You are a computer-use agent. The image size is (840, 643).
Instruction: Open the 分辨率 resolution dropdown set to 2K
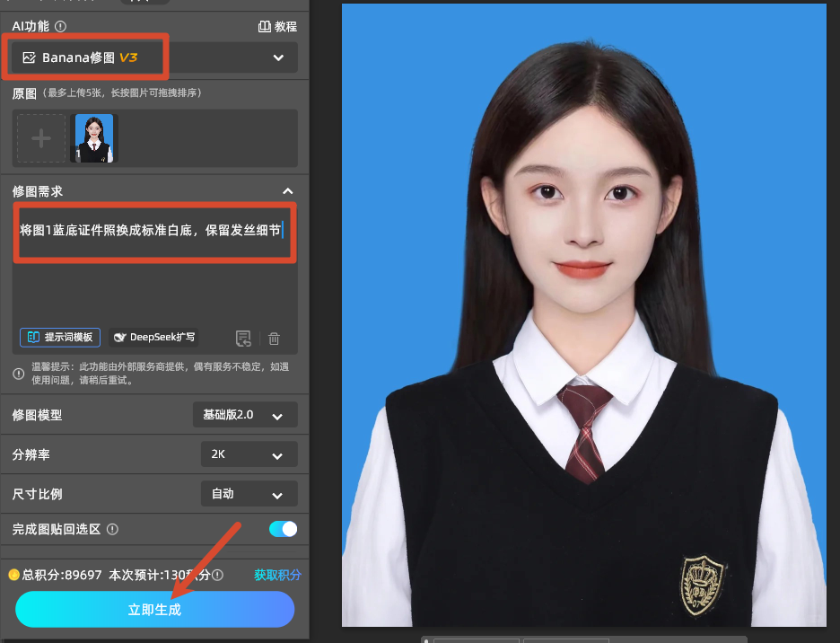pos(249,454)
